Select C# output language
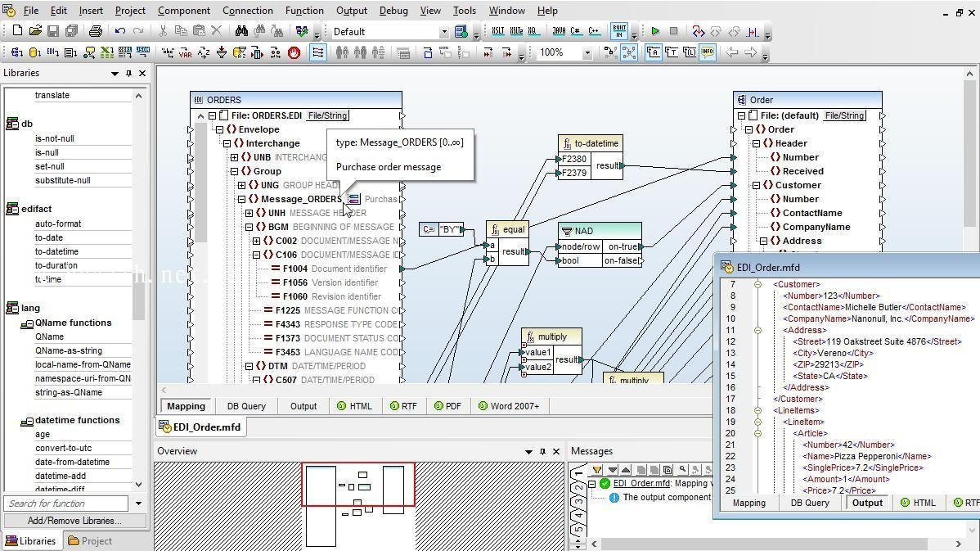This screenshot has width=980, height=551. [576, 30]
